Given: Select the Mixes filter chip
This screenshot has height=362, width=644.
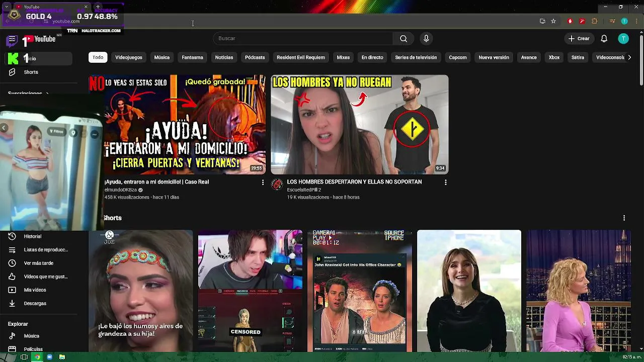Looking at the screenshot, I should (x=343, y=57).
